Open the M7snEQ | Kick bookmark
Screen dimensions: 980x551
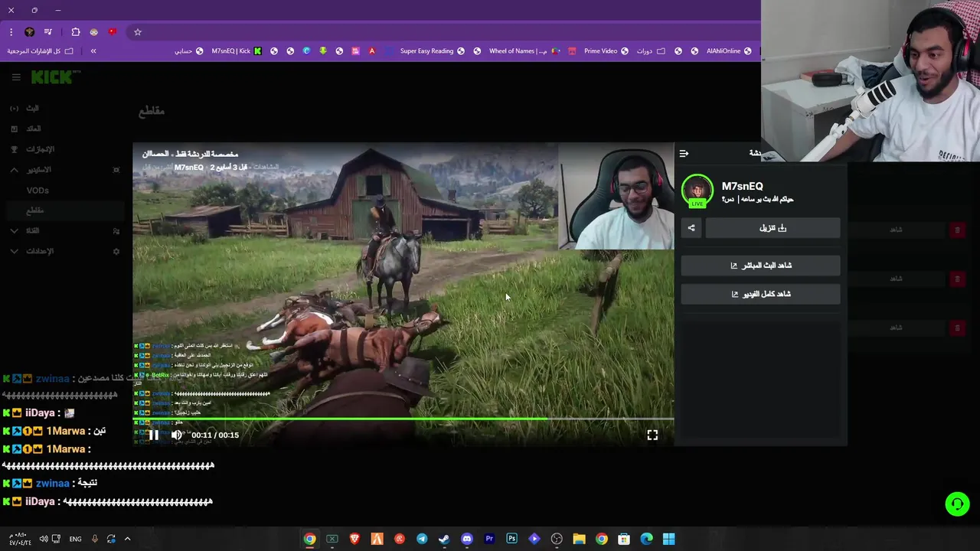236,51
